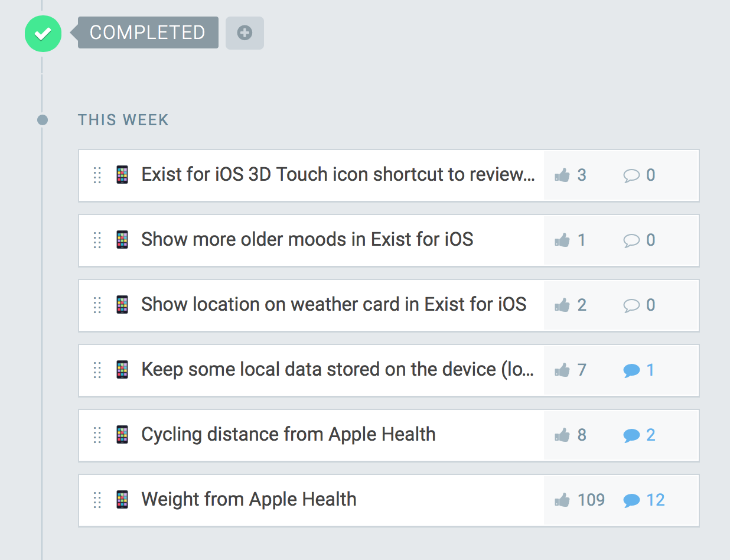This screenshot has height=560, width=730.
Task: Open Weight from Apple Health card
Action: tap(249, 500)
